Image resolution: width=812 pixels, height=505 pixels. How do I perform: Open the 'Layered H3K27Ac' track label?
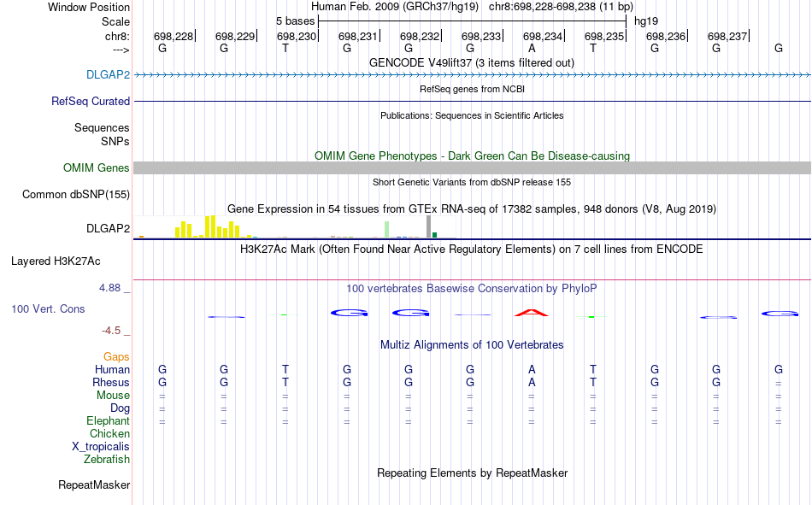point(56,261)
